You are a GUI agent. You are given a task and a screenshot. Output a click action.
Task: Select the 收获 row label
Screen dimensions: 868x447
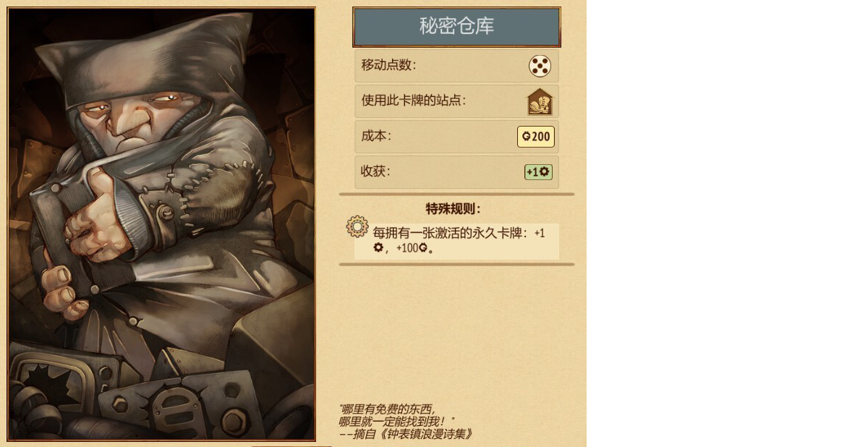[375, 171]
